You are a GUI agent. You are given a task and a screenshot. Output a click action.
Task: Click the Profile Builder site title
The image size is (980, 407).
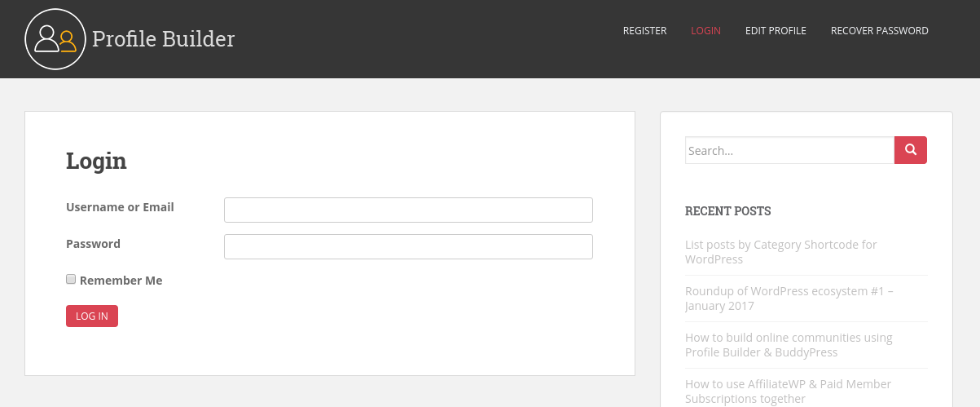[163, 39]
